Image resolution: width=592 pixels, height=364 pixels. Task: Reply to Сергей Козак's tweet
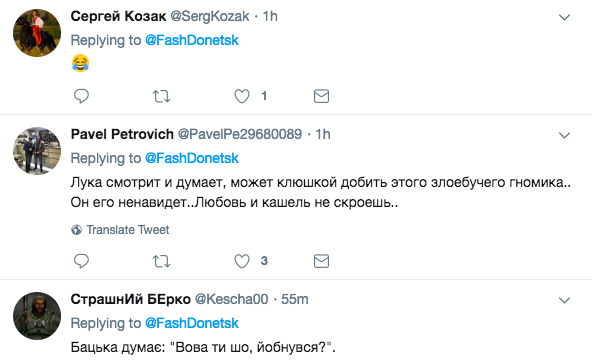tap(81, 96)
